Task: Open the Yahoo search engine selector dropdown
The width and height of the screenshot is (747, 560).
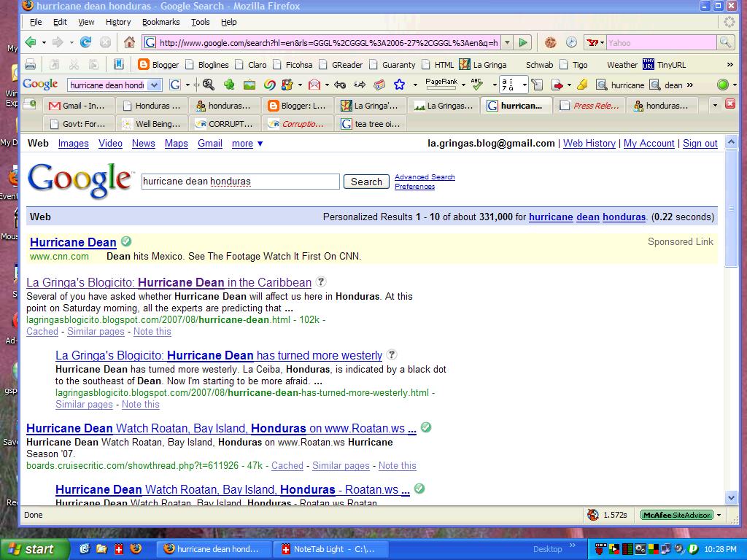Action: (595, 42)
